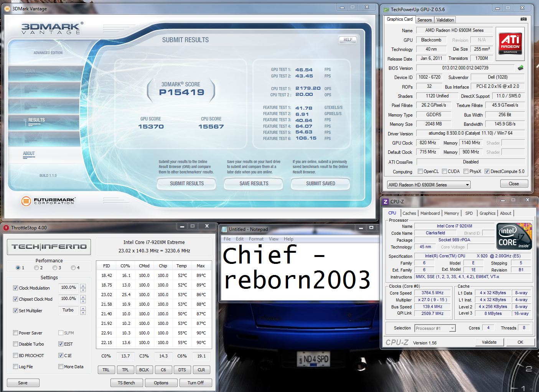539x392 pixels.
Task: Click the SUBMIT SAVED button
Action: pyautogui.click(x=320, y=183)
